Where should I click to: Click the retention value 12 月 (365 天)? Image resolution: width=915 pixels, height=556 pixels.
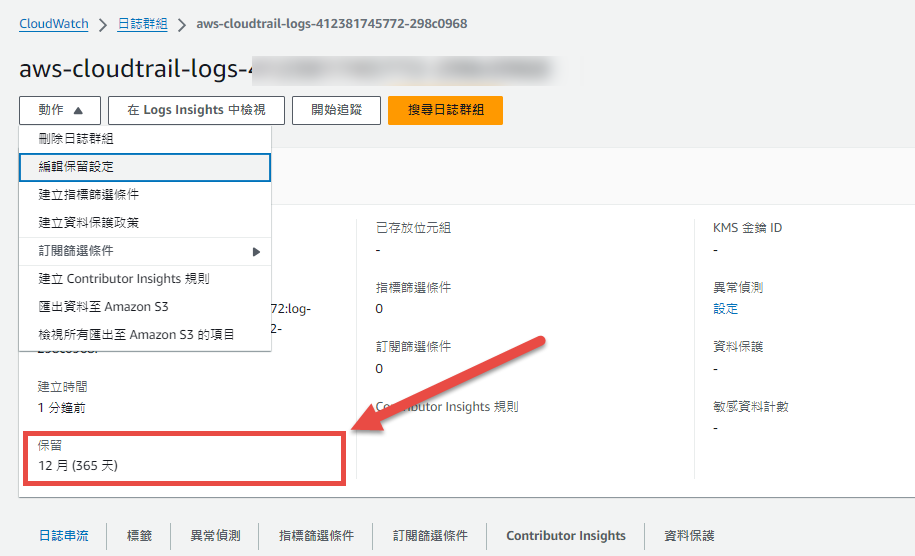(78, 466)
